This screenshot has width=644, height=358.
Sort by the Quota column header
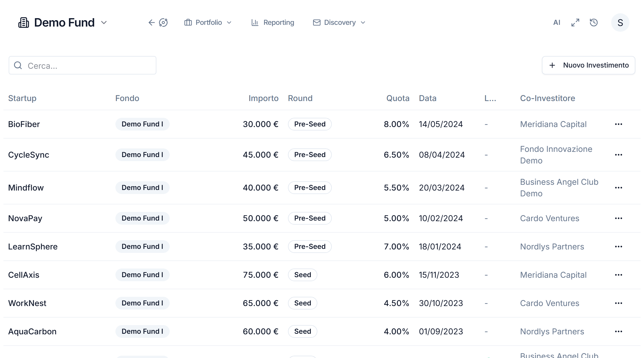(x=398, y=98)
